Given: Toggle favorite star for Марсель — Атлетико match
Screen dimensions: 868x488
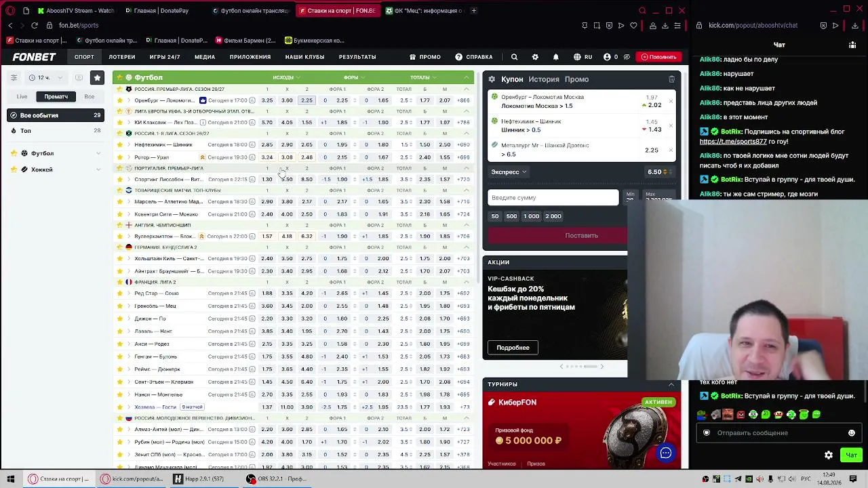Looking at the screenshot, I should coord(120,201).
